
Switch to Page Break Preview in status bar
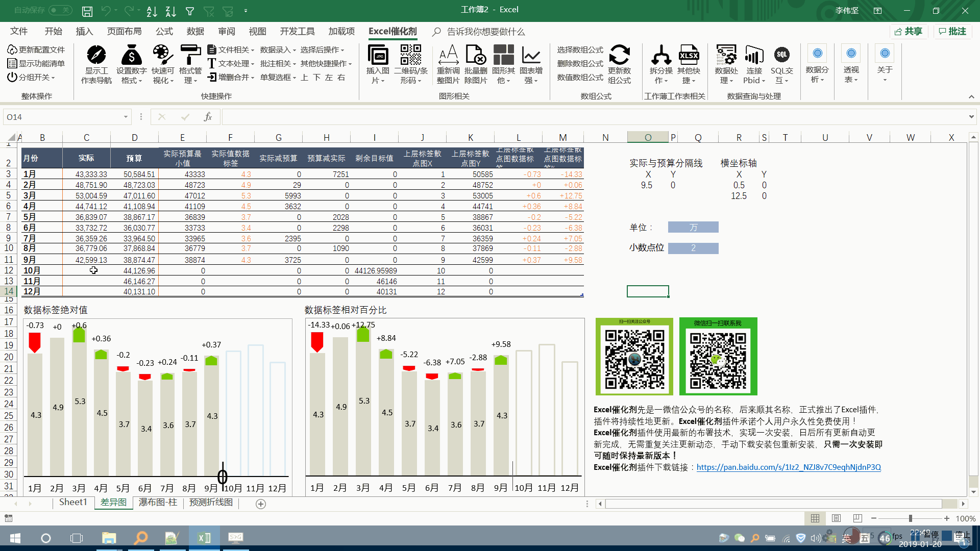(857, 518)
